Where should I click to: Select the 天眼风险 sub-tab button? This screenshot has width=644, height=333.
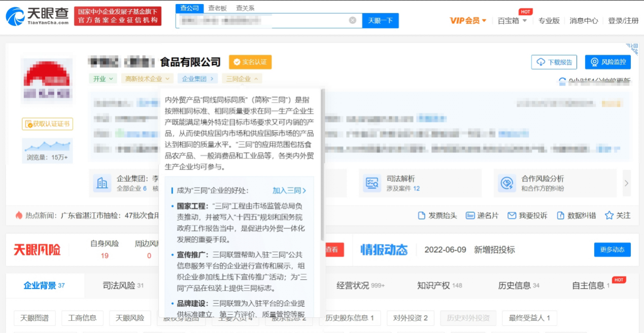pyautogui.click(x=130, y=318)
